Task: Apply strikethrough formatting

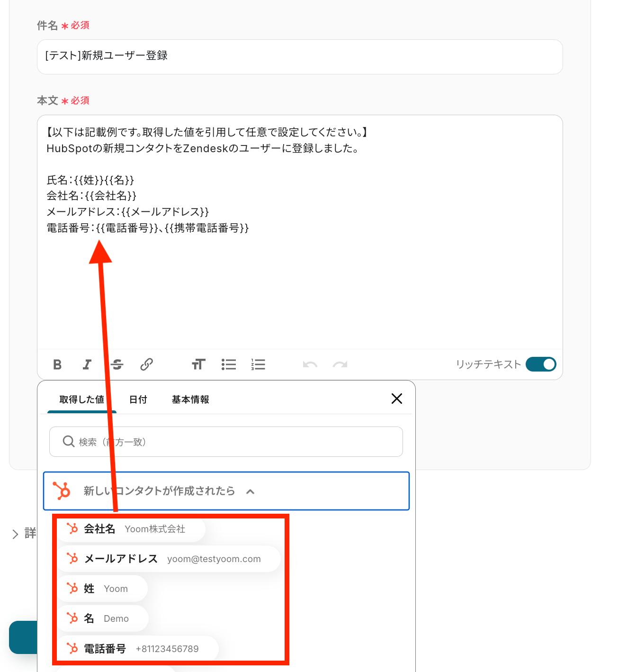Action: click(117, 364)
